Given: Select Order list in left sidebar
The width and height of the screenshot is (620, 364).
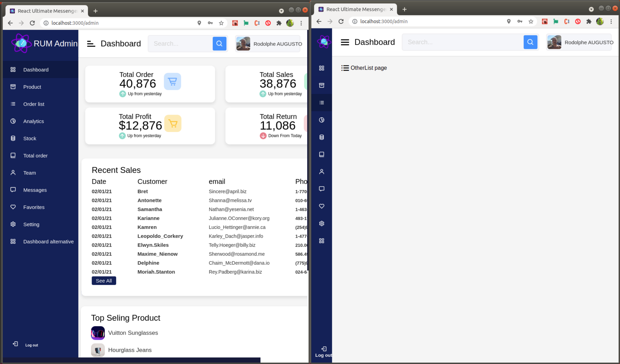Looking at the screenshot, I should click(34, 104).
